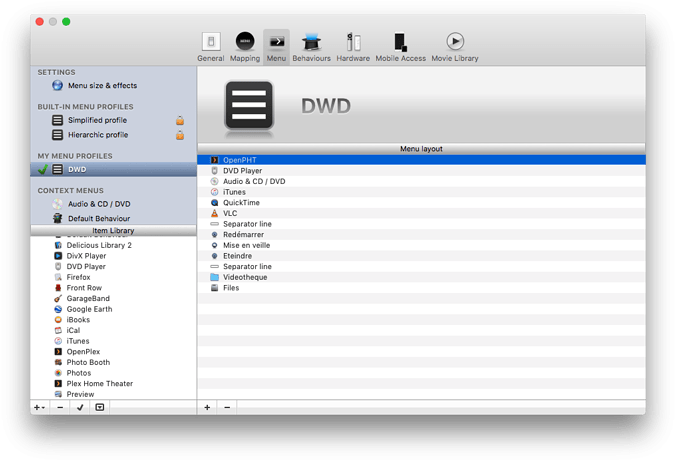Viewport: 675px width, 460px height.
Task: Select Mise en veille row
Action: 421,245
